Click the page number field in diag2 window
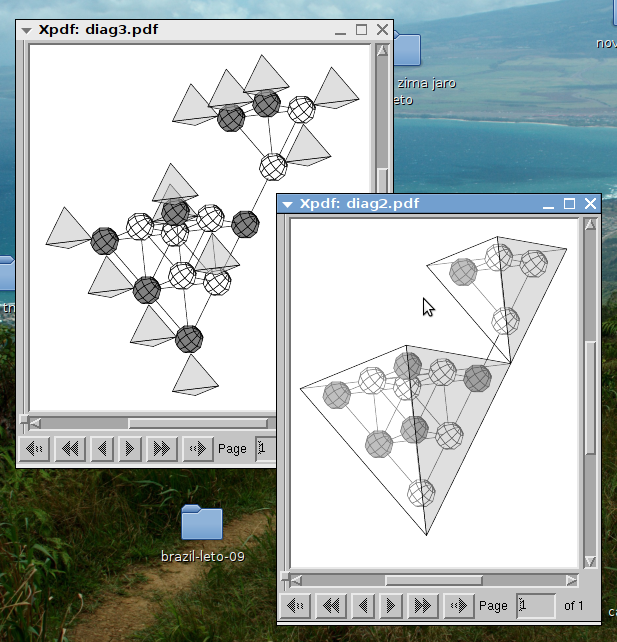Viewport: 617px width, 642px height. (536, 605)
